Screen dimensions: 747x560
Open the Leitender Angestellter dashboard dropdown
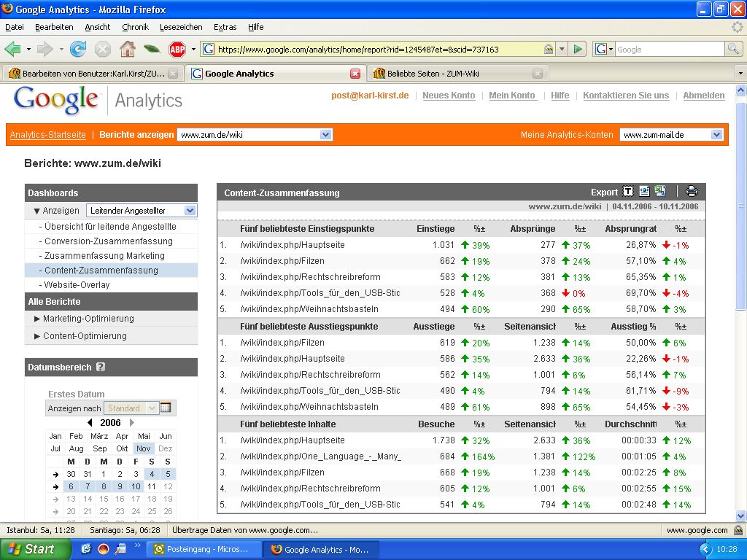[142, 211]
